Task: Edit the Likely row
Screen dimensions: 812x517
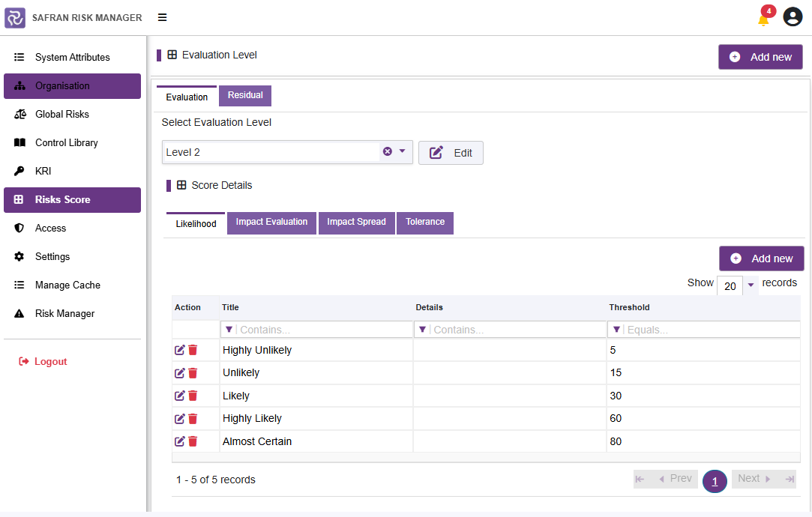Action: pyautogui.click(x=180, y=396)
